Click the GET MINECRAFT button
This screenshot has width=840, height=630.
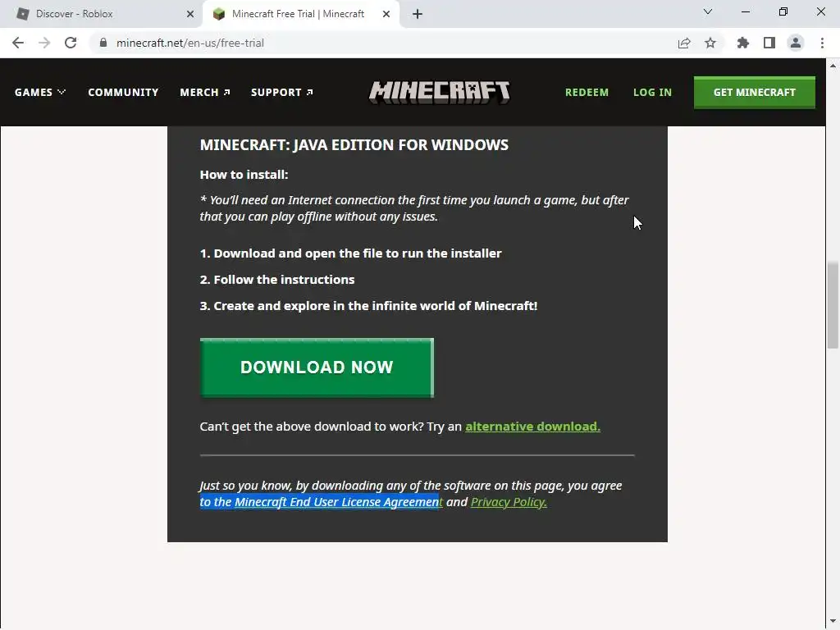coord(755,92)
